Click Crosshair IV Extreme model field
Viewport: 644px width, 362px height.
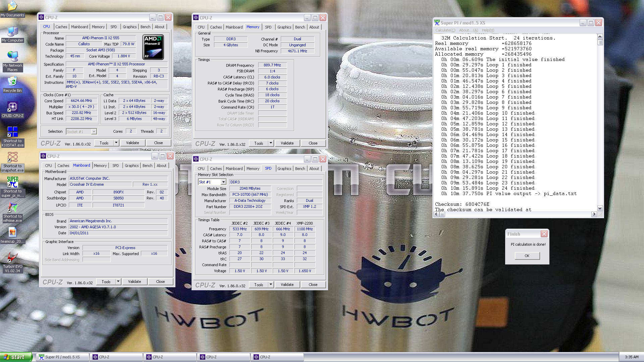(100, 184)
